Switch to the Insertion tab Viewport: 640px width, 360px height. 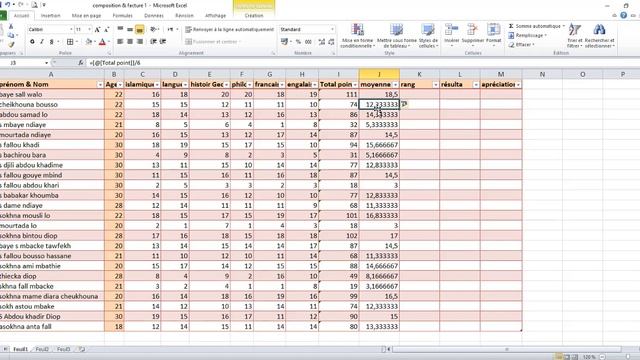(51, 16)
